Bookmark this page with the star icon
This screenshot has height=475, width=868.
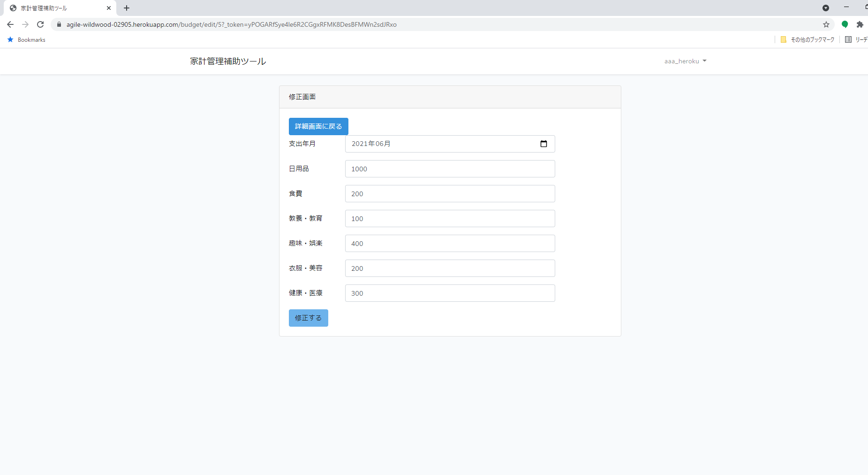click(826, 24)
